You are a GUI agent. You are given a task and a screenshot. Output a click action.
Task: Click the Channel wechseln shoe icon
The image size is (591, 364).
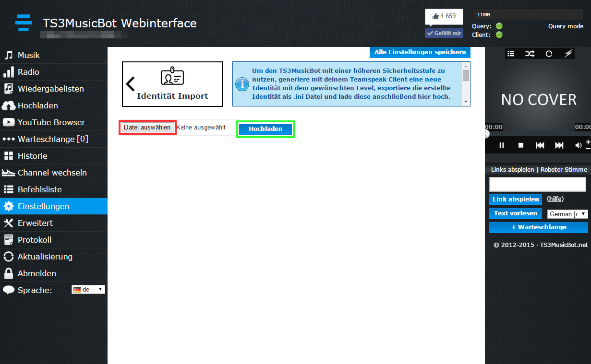coord(9,173)
